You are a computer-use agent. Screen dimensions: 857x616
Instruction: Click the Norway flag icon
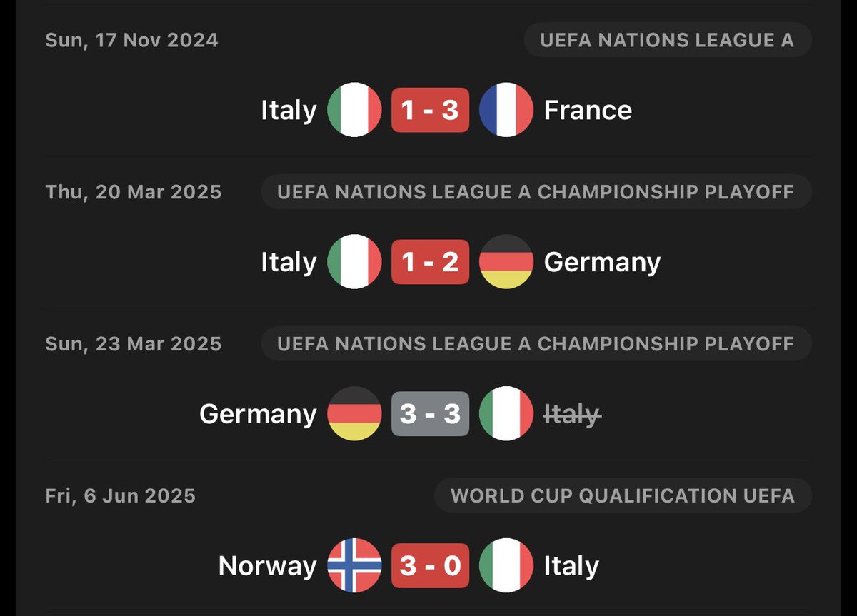(x=354, y=566)
